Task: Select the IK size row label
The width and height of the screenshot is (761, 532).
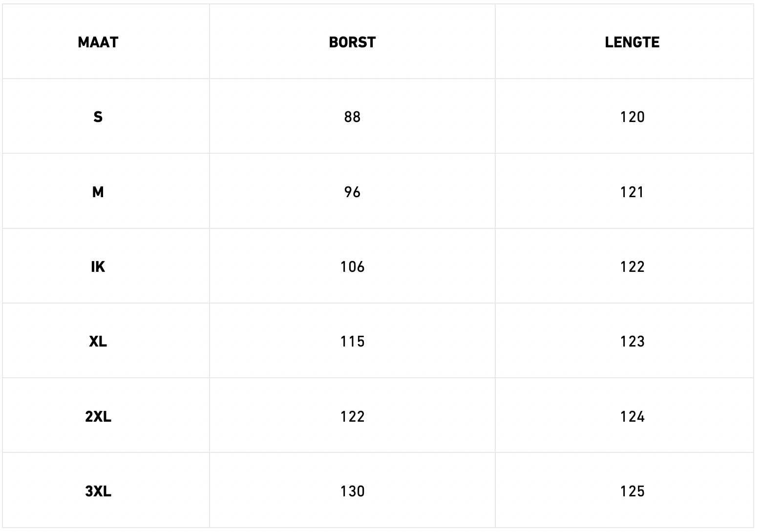Action: click(98, 267)
